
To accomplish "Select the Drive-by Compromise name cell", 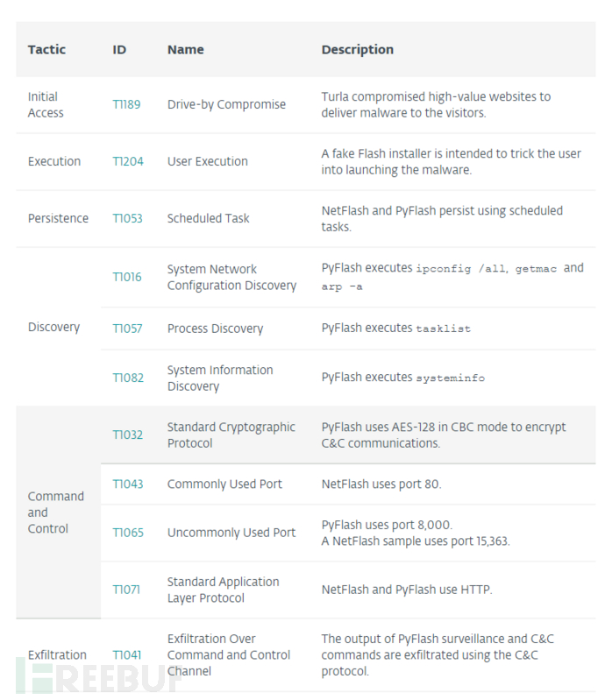I will point(226,105).
